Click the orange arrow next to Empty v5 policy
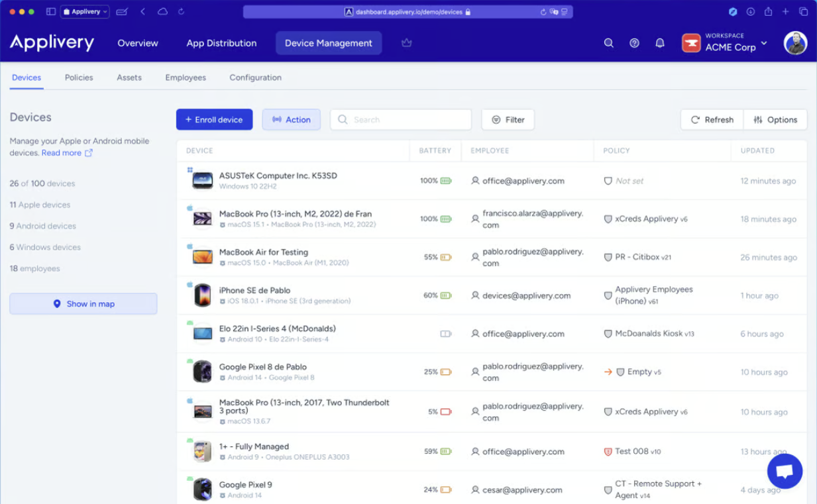Screen dimensions: 817x504 coord(609,372)
